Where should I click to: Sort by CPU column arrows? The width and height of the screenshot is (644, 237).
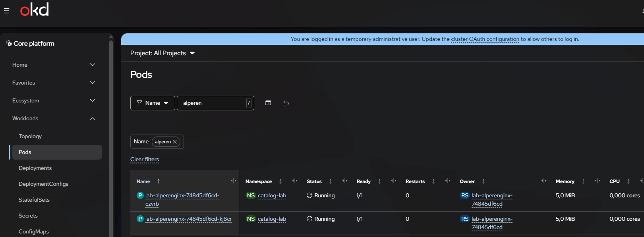point(629,181)
